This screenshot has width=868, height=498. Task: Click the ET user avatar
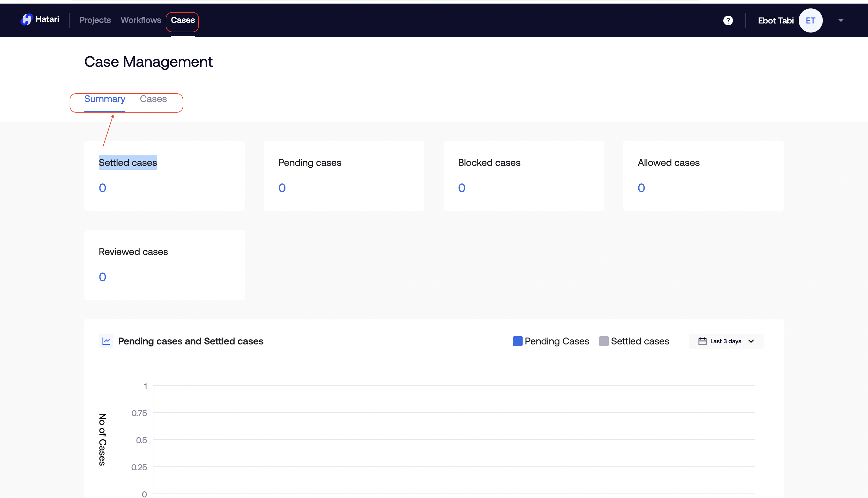click(810, 20)
